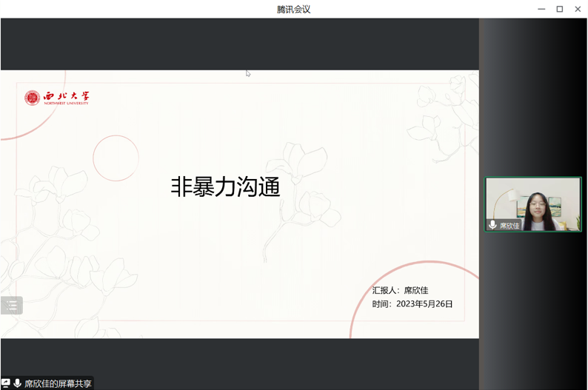Click the dark empty area above the video tile
Image resolution: width=588 pixels, height=390 pixels.
tap(533, 96)
